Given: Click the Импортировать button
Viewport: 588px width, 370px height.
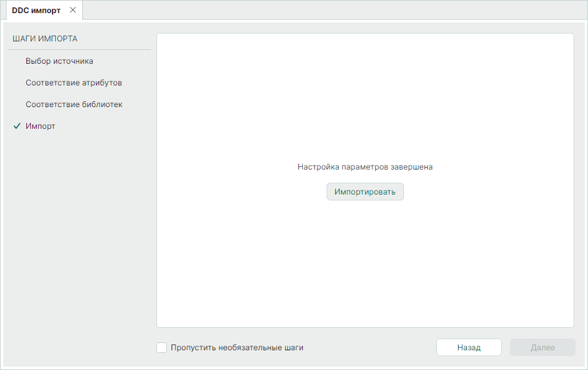Looking at the screenshot, I should pos(365,192).
